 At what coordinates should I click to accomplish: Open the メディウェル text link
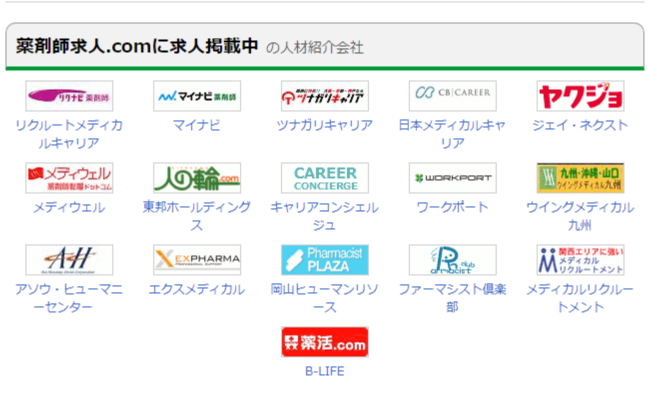[x=69, y=207]
